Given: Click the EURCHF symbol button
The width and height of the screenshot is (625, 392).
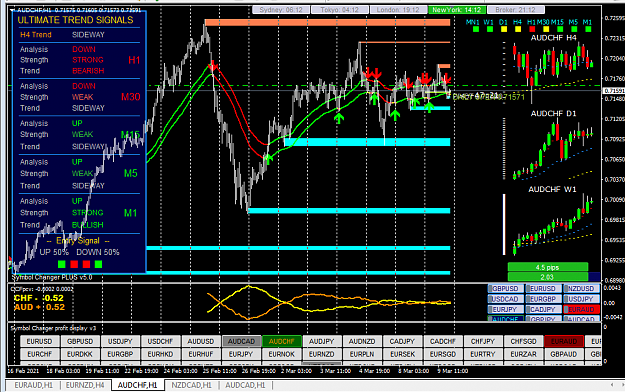Looking at the screenshot, I should point(39,354).
